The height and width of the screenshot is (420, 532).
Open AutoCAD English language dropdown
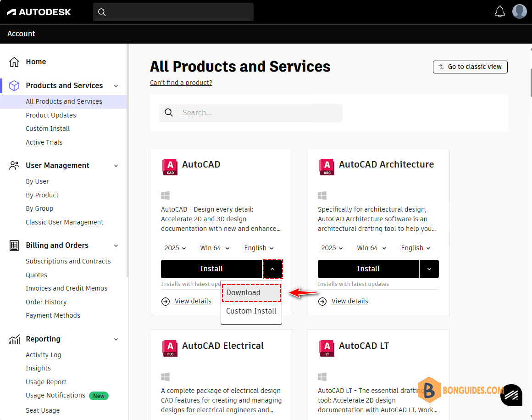[x=259, y=248]
